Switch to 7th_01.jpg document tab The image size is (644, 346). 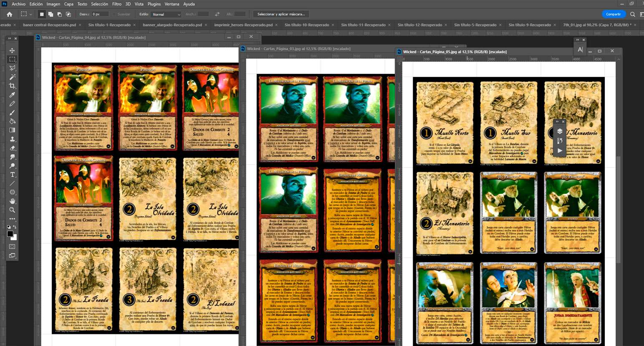point(597,25)
